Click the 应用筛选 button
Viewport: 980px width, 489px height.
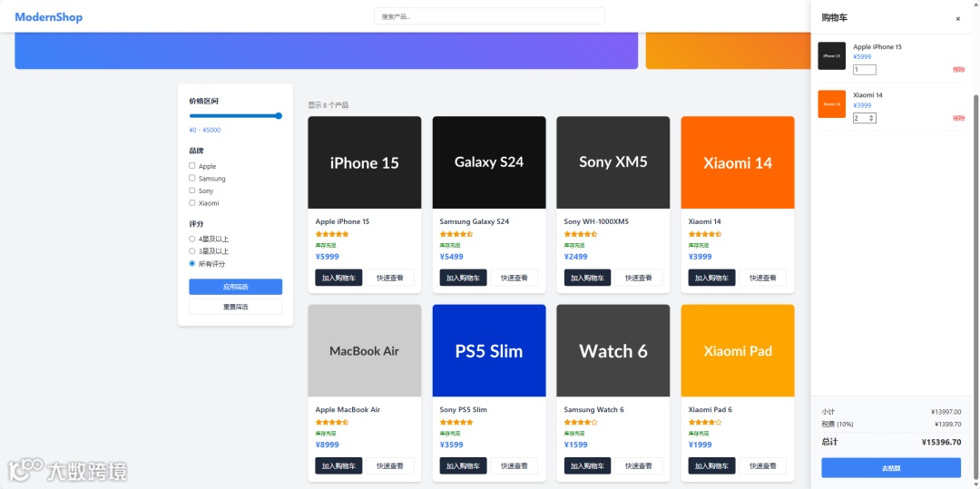click(236, 287)
